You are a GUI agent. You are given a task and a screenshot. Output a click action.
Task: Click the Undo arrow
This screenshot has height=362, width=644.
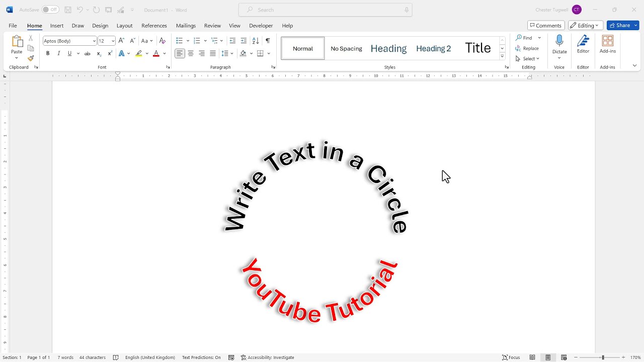pyautogui.click(x=79, y=10)
